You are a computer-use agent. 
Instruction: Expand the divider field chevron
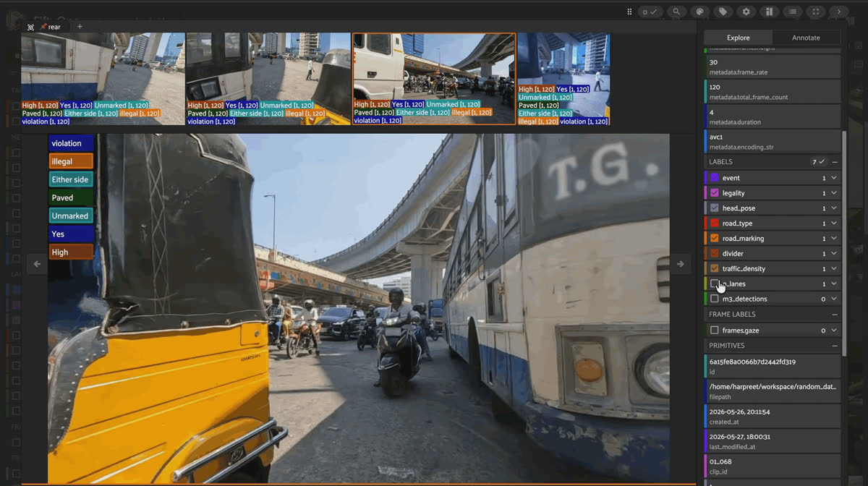(834, 254)
